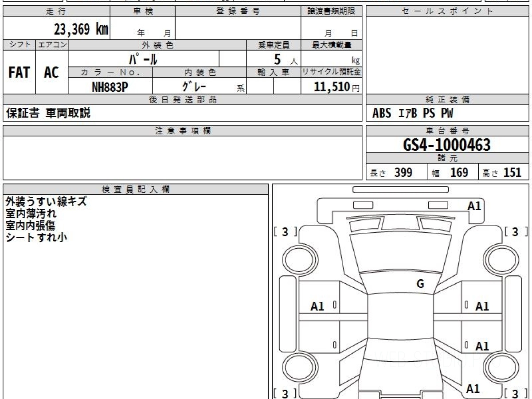The width and height of the screenshot is (532, 399).
Task: Select the exterior color パール
Action: click(144, 59)
